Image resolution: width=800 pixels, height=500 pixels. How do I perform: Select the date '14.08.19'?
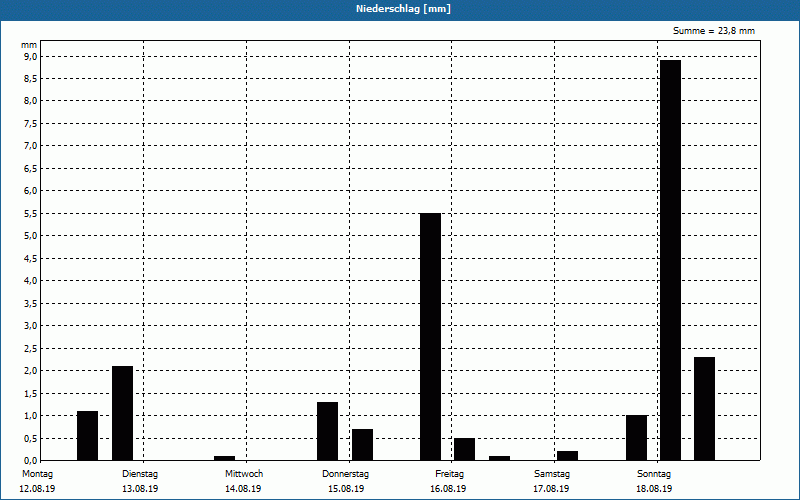coord(243,489)
